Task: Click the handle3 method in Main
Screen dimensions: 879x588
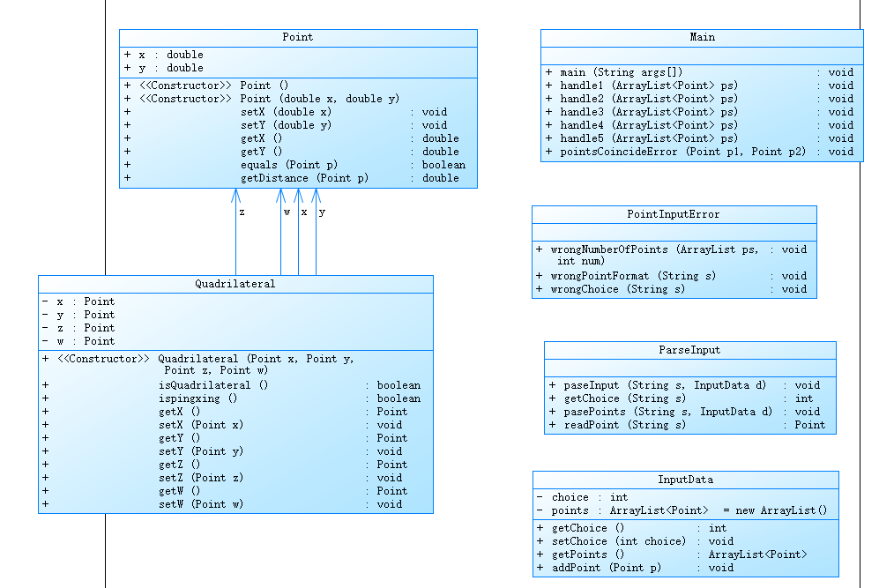Action: [x=700, y=112]
